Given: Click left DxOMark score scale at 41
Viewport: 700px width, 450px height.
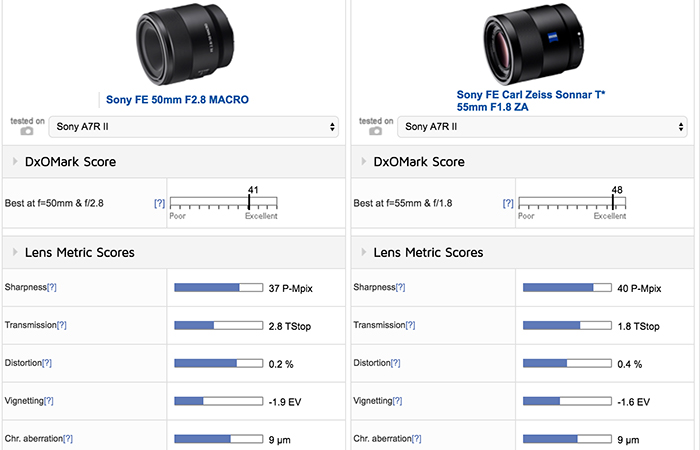Looking at the screenshot, I should tap(249, 202).
